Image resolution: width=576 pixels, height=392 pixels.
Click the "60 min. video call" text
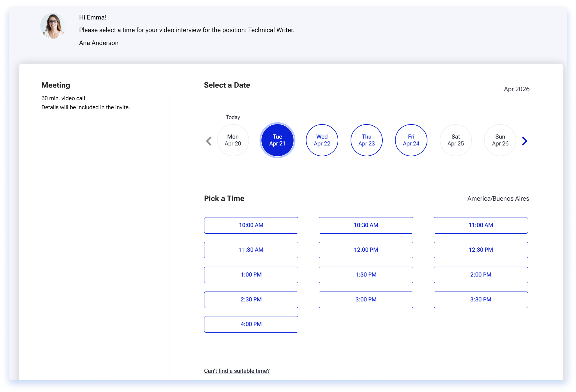click(x=63, y=98)
